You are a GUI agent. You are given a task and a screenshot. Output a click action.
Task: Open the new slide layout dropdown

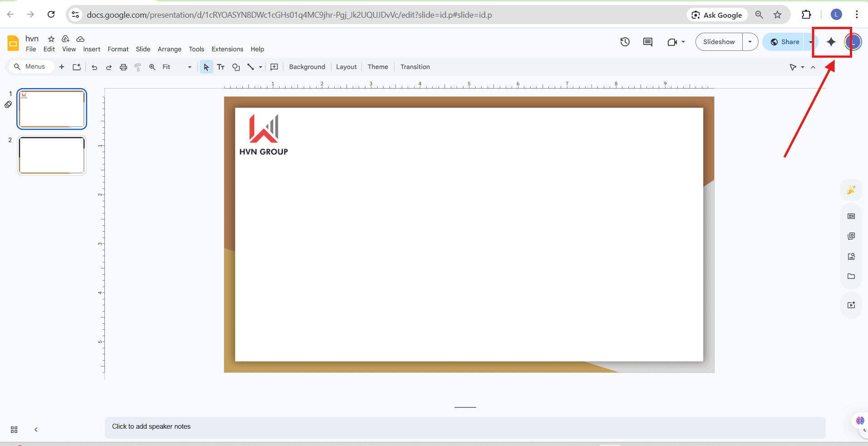[x=77, y=67]
